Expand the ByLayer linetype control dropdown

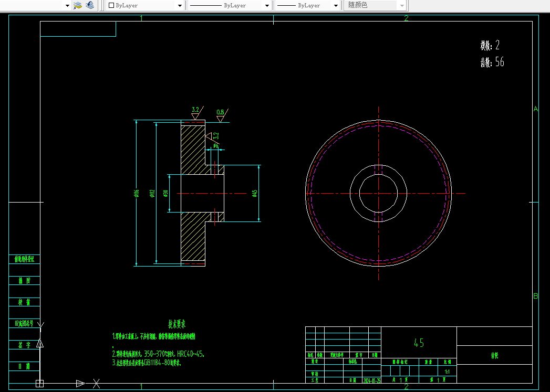[x=267, y=6]
